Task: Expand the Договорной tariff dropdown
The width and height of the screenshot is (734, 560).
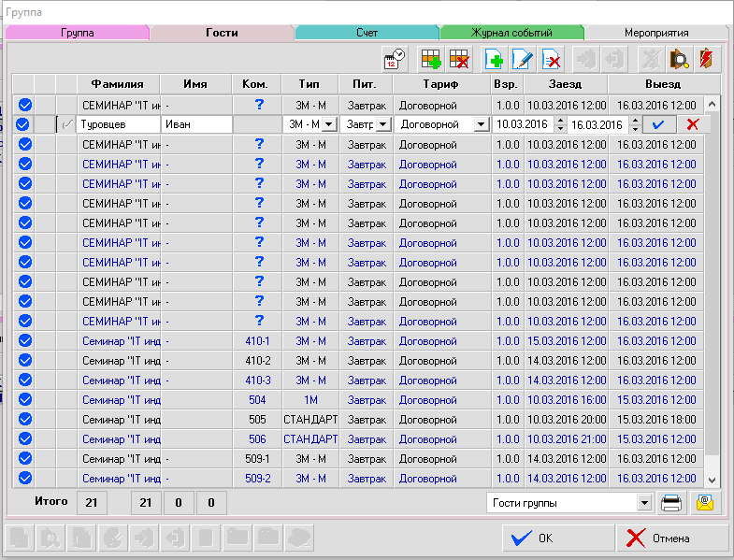Action: point(480,124)
